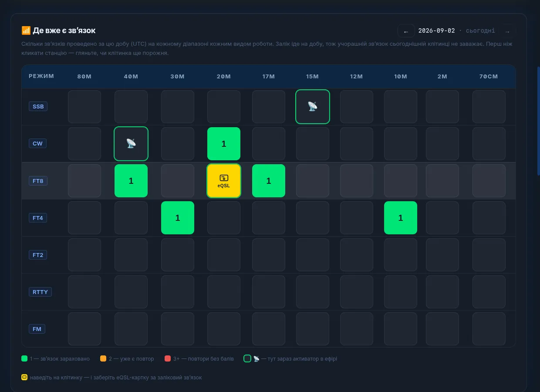Click the SSB mode label
This screenshot has height=392, width=540.
coord(38,106)
